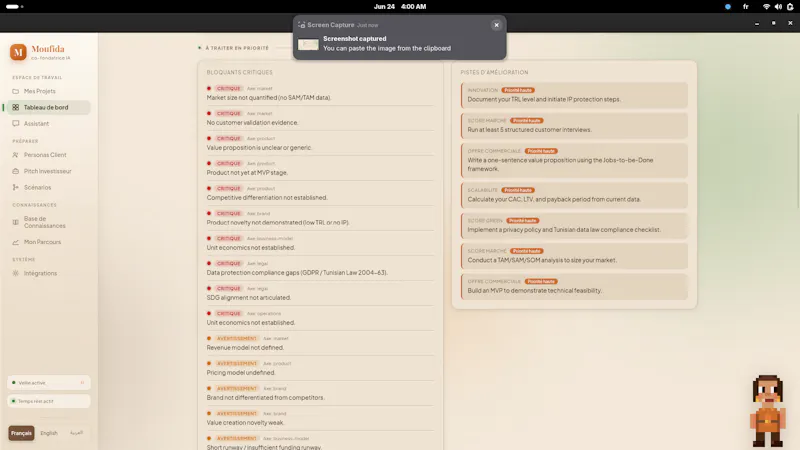Open Assistant page
Image resolution: width=800 pixels, height=450 pixels.
[49, 124]
